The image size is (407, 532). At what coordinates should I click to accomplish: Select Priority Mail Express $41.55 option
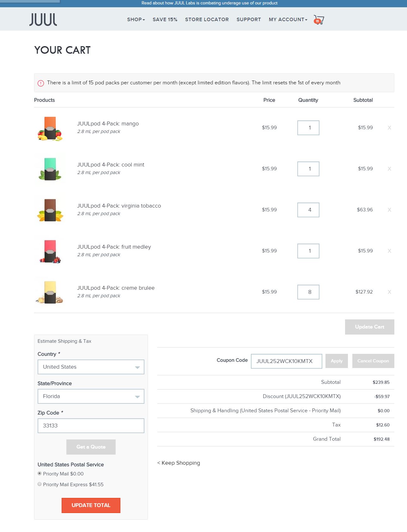click(x=39, y=484)
